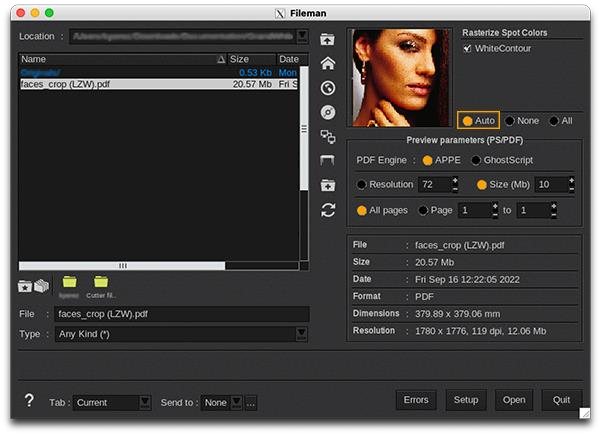Open the Send to dropdown
Screen dimensions: 600x433
click(x=236, y=402)
